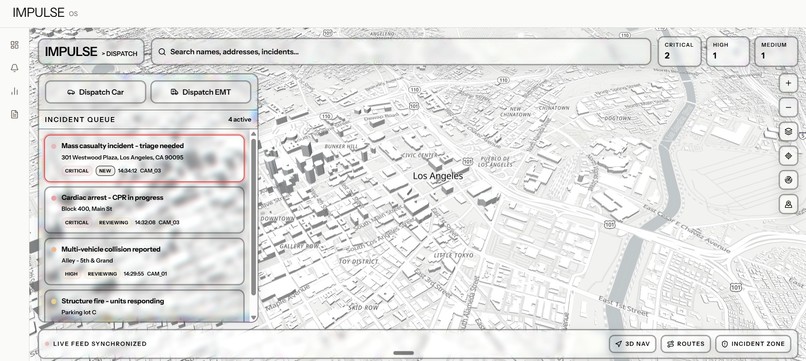Click the person marker map control
The height and width of the screenshot is (361, 806).
click(x=789, y=204)
